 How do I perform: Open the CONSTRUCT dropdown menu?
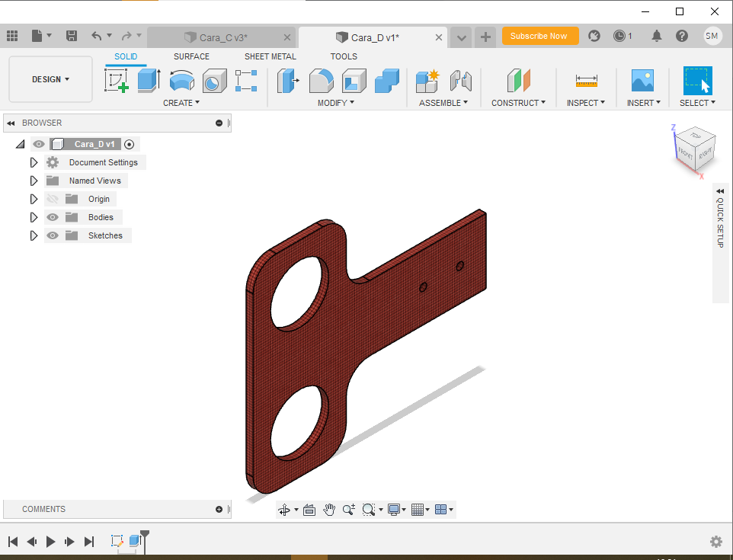pyautogui.click(x=518, y=103)
